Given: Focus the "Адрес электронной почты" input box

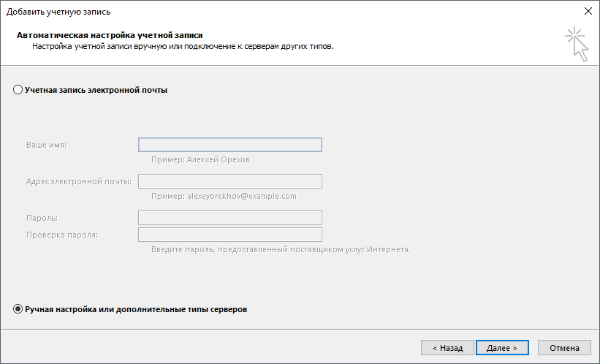Looking at the screenshot, I should (x=229, y=181).
